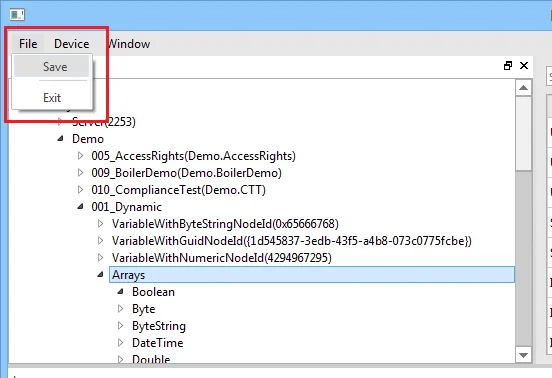Select the Arrays tree item
This screenshot has height=378, width=552.
pyautogui.click(x=312, y=275)
